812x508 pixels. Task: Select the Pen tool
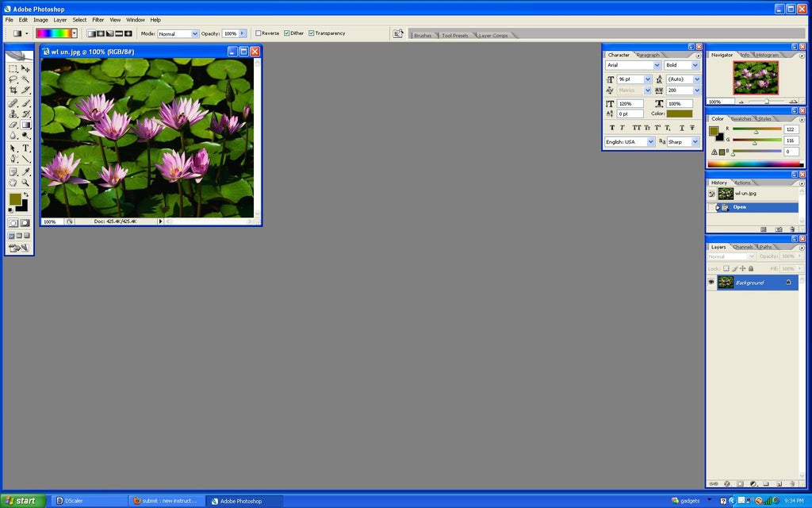coord(13,159)
